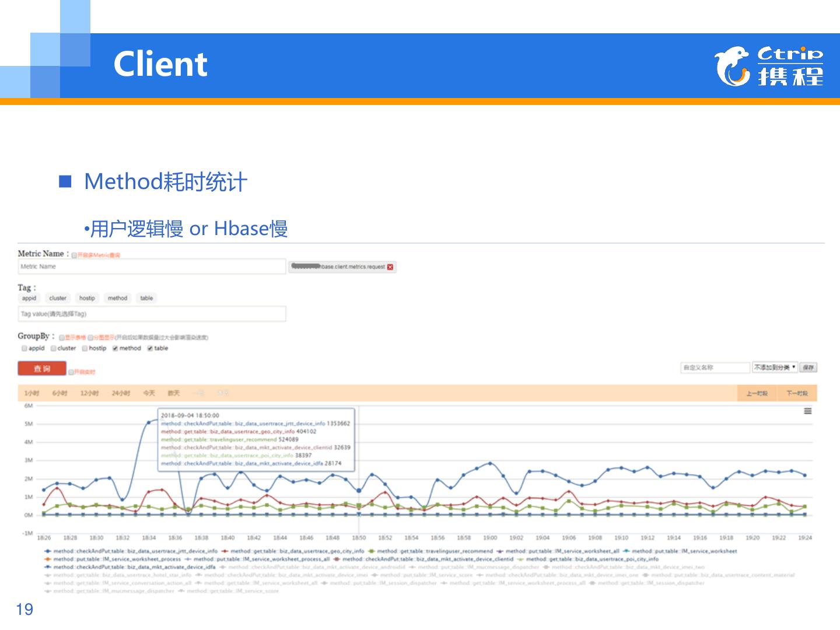Uncheck the method GroupBy checkbox
This screenshot has width=840, height=630.
click(116, 348)
